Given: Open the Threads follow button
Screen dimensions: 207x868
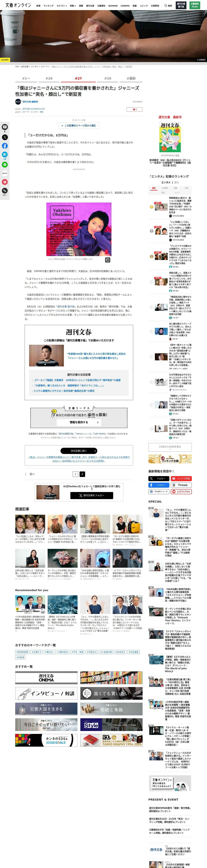Looking at the screenshot, I should tap(181, 485).
